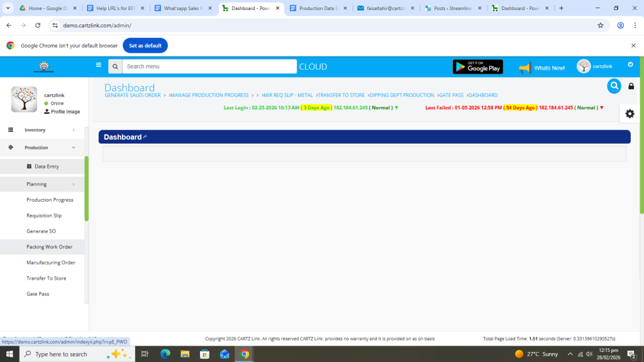Set Chrome as default browser

[x=145, y=45]
